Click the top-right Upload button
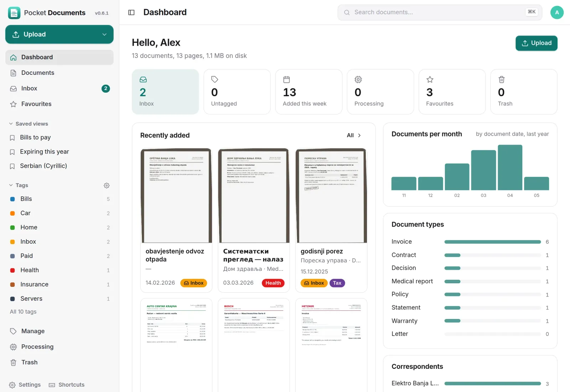 coord(536,43)
